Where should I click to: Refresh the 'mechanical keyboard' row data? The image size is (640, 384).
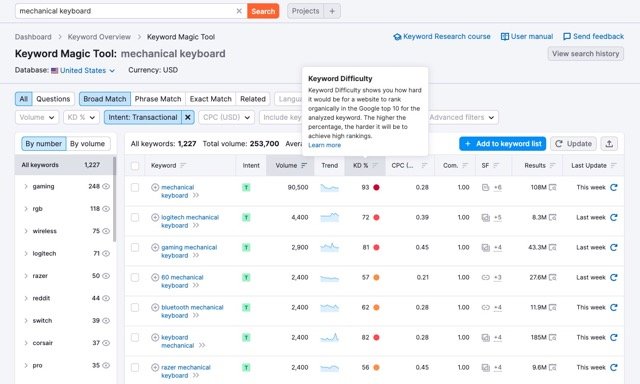[613, 187]
